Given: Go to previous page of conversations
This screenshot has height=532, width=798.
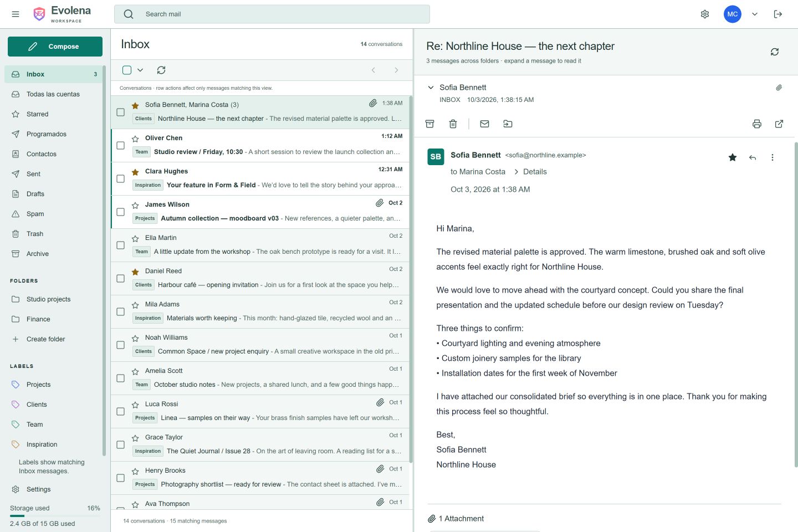Looking at the screenshot, I should [x=374, y=70].
